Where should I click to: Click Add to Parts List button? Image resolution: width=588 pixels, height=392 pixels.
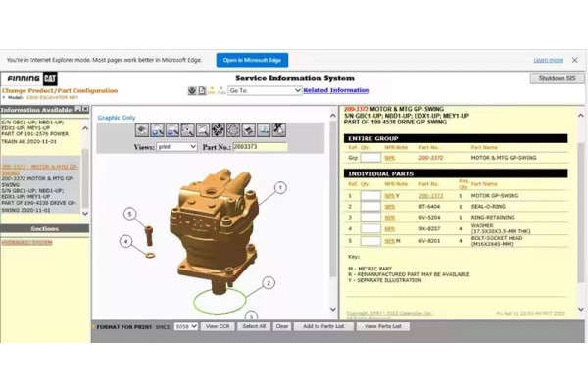pyautogui.click(x=322, y=326)
